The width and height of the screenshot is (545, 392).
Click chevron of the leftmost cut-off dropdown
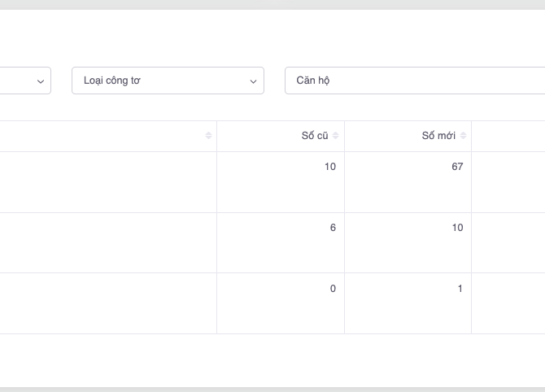pos(41,81)
